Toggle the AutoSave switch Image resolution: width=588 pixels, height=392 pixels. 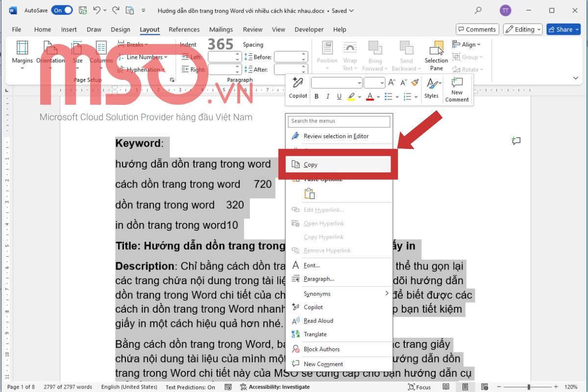pyautogui.click(x=62, y=10)
